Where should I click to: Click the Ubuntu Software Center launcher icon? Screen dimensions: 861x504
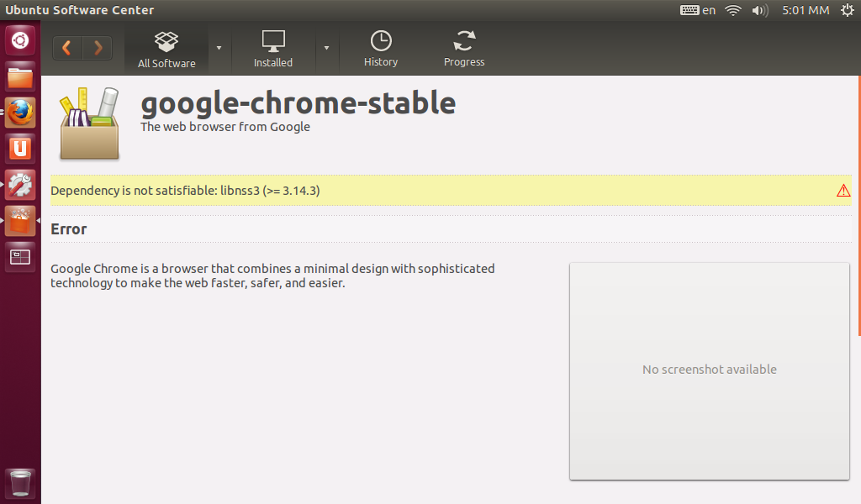[x=20, y=221]
